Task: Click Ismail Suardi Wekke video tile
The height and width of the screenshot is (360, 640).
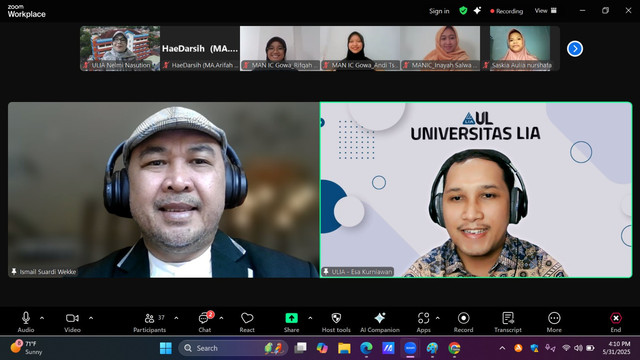Action: [163, 190]
